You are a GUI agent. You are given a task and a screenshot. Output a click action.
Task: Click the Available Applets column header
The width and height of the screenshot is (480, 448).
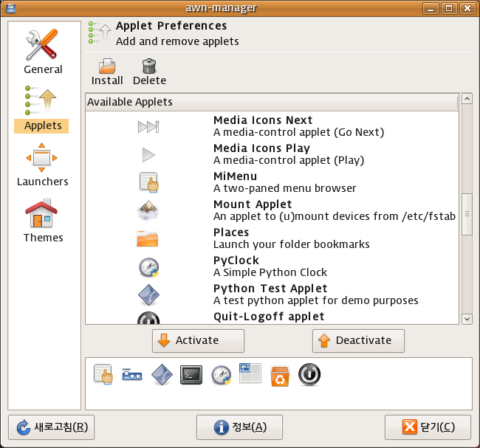[x=272, y=102]
